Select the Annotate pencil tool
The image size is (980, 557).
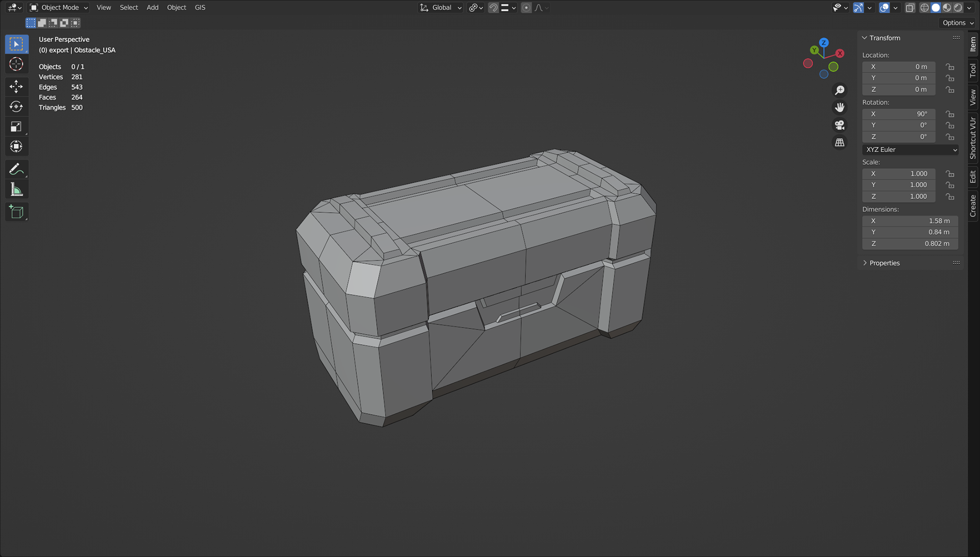[x=16, y=169]
